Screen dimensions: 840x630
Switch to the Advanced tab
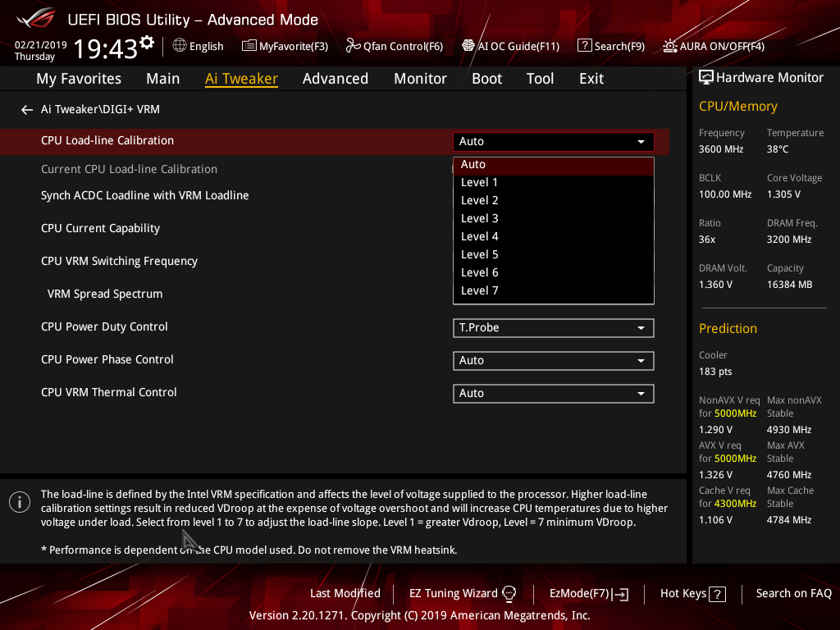coord(335,79)
